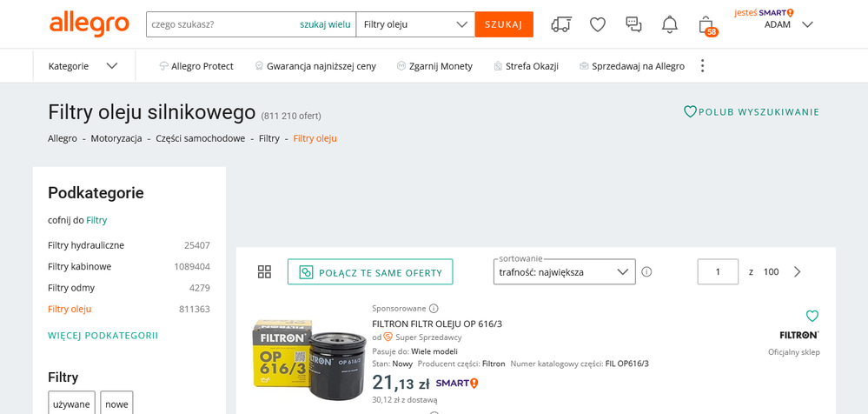
Task: Expand the Kategorie menu
Action: click(x=83, y=66)
